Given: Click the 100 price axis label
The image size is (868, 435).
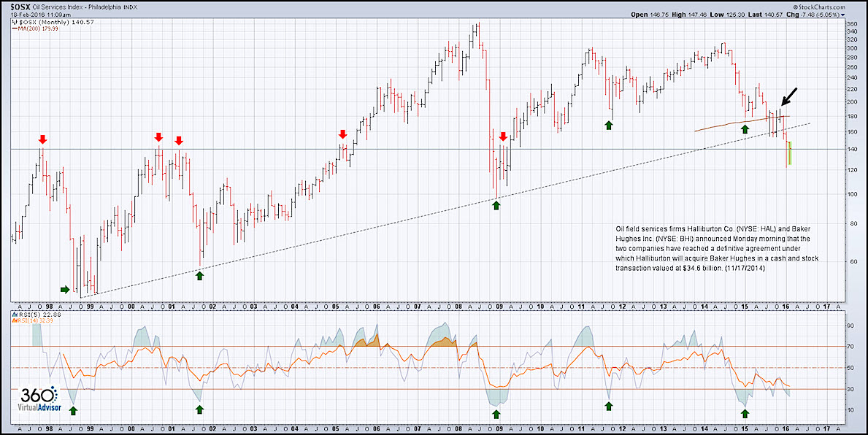Looking at the screenshot, I should click(852, 194).
